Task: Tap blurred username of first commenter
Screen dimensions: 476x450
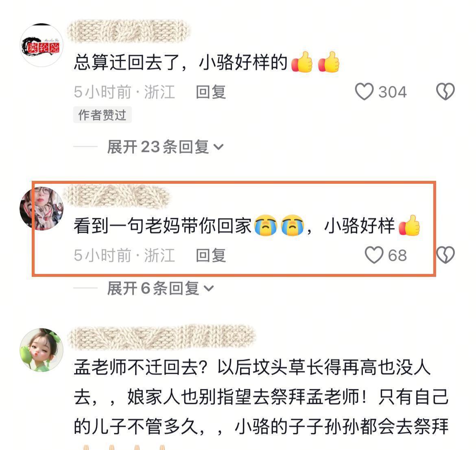Action: pos(129,31)
